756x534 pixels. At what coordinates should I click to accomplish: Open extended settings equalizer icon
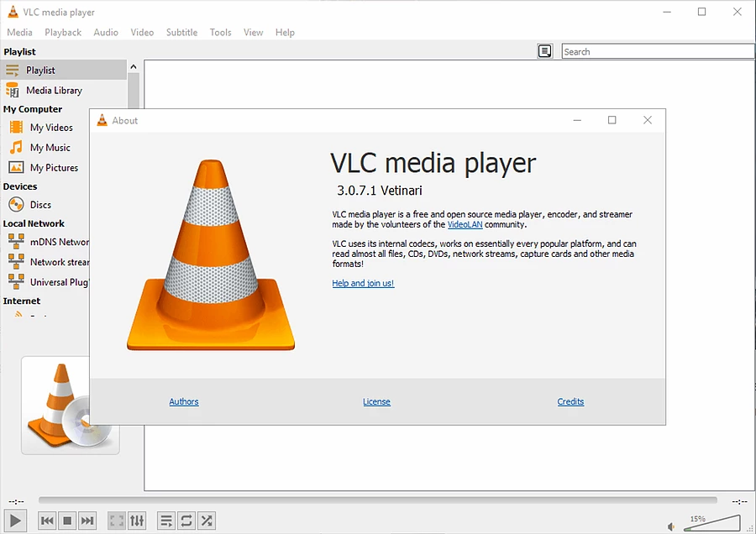(137, 521)
